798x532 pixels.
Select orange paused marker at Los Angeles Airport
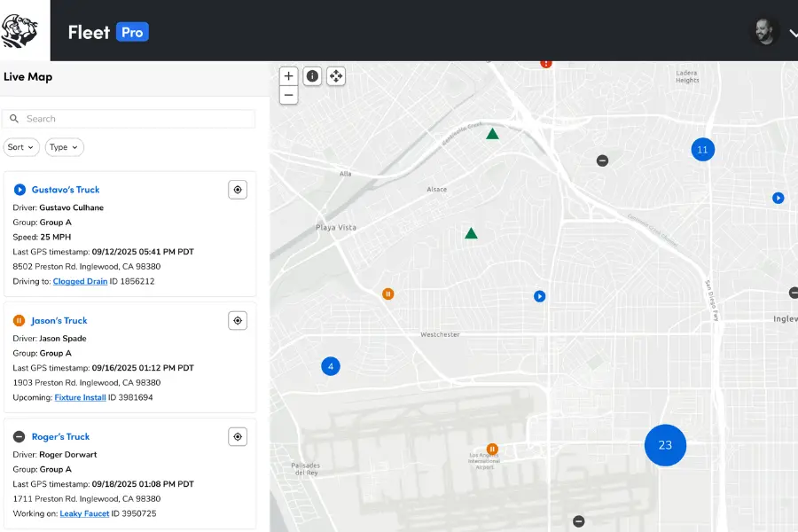(492, 449)
